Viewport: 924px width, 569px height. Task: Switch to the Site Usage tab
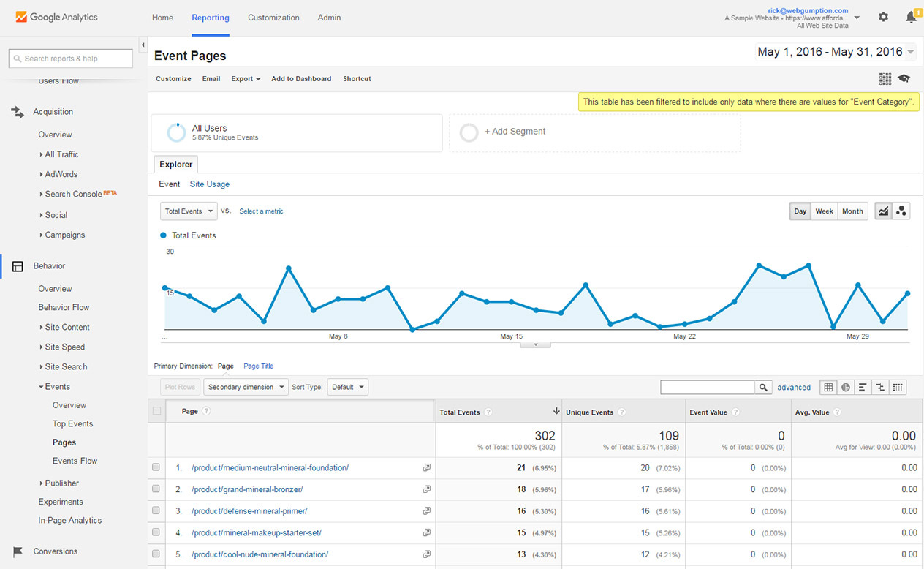click(210, 184)
